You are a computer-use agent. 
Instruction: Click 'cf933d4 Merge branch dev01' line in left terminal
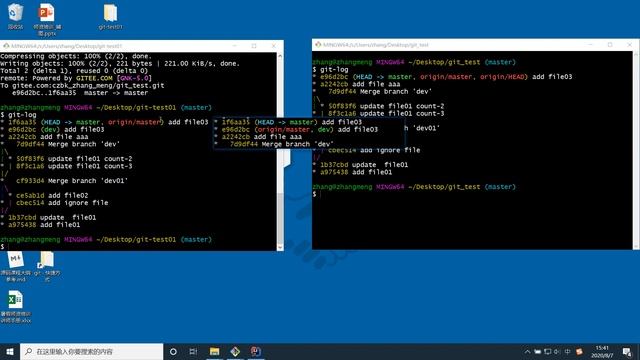pos(72,181)
